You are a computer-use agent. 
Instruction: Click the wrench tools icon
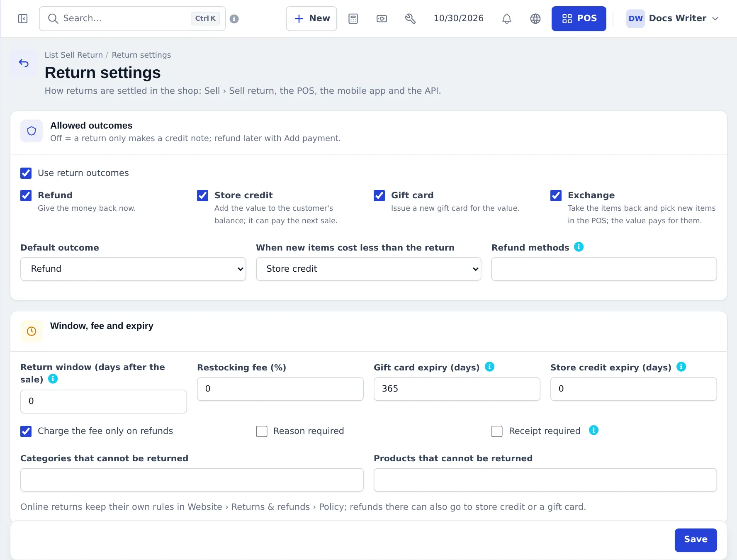[x=410, y=19]
